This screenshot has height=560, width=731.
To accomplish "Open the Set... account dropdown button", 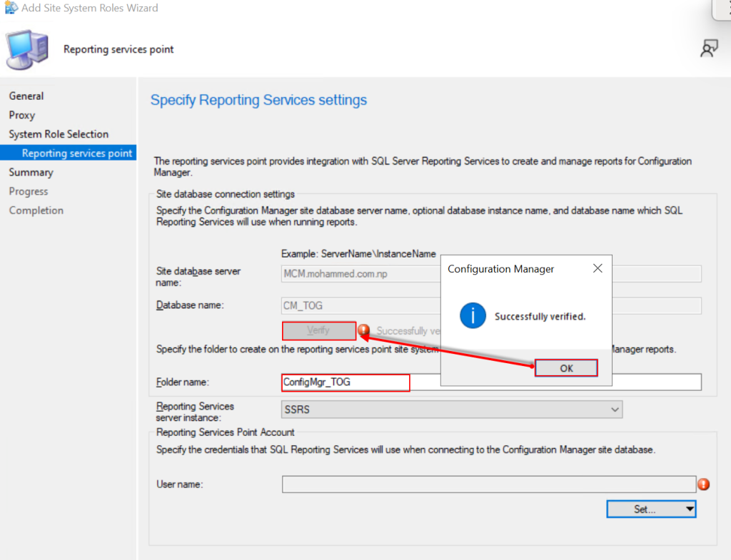I will coord(650,509).
